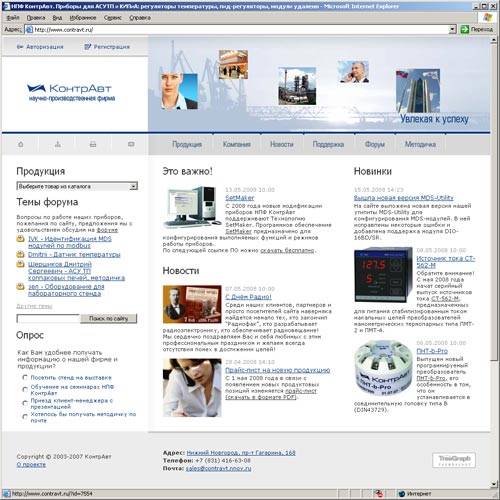Click the скачать бесплатно download link
This screenshot has width=500, height=500.
pos(287,250)
